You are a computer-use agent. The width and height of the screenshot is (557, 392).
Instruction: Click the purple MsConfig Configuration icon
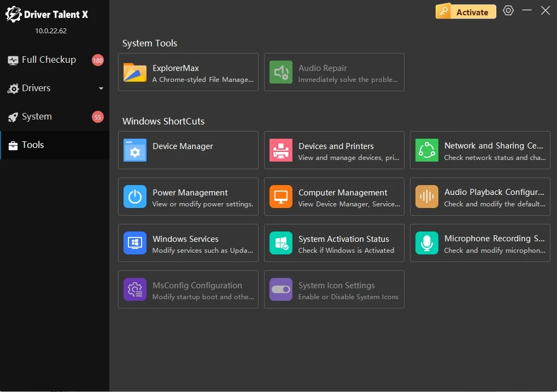coord(135,290)
